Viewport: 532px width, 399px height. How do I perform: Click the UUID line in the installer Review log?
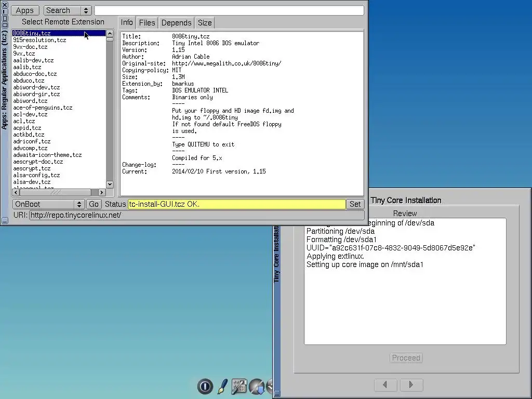(391, 248)
